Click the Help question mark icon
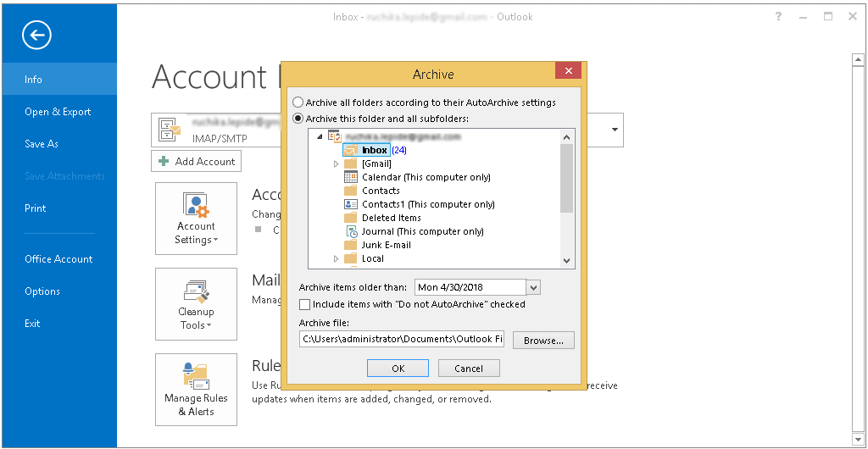Screen dimensions: 868x449 click(x=778, y=17)
